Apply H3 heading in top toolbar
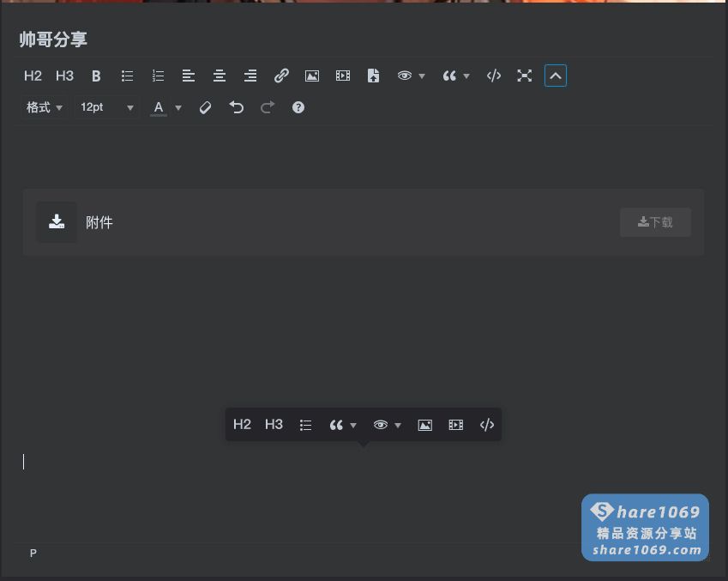This screenshot has height=581, width=728. coord(64,76)
